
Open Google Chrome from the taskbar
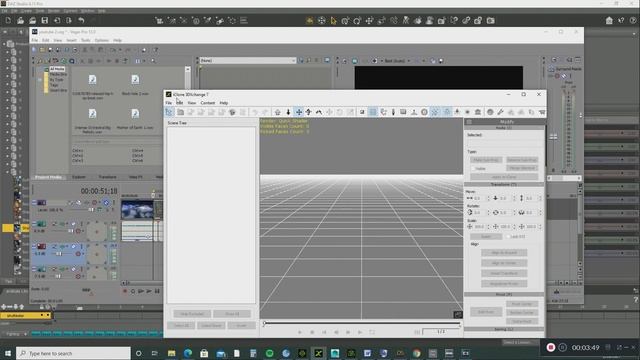click(416, 353)
